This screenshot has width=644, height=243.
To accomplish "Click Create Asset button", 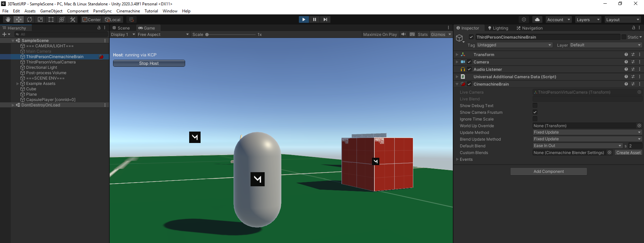I will point(628,152).
